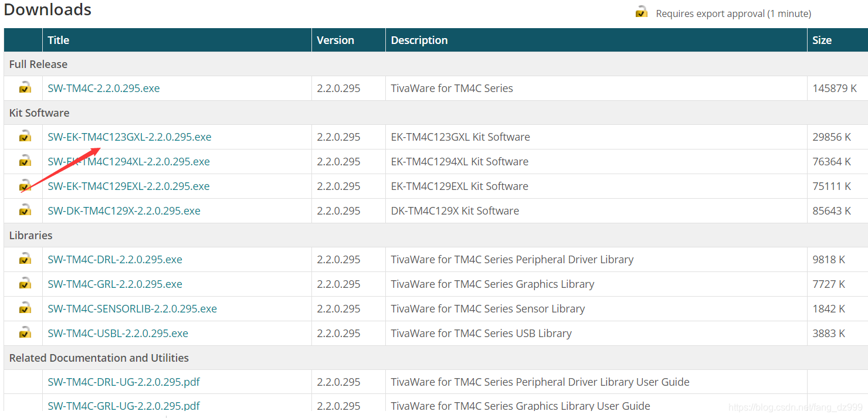The width and height of the screenshot is (868, 418).
Task: Click lock icon beside SW-TM4C-USBL-2.2.0.295.exe
Action: point(25,333)
